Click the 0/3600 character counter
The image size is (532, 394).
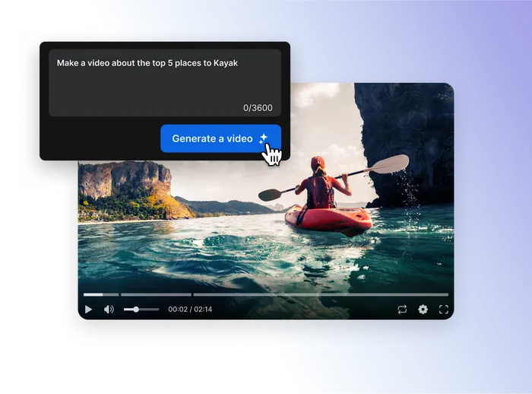coord(258,108)
